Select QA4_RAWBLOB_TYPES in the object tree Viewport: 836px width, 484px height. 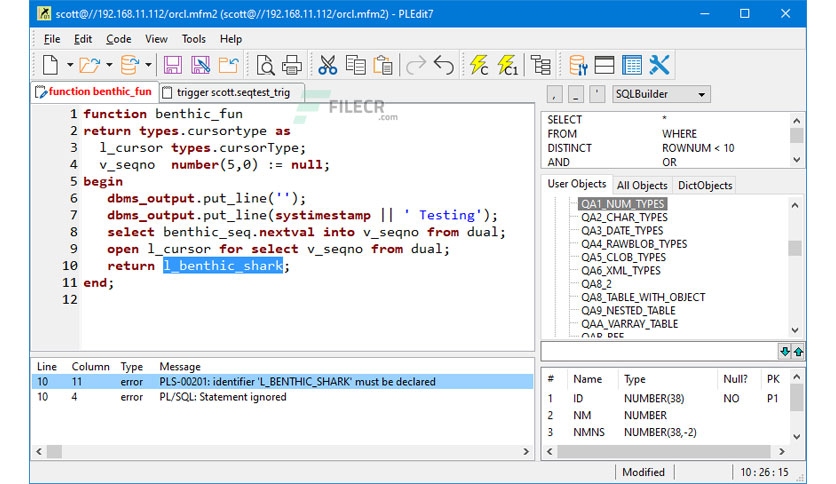[x=634, y=244]
